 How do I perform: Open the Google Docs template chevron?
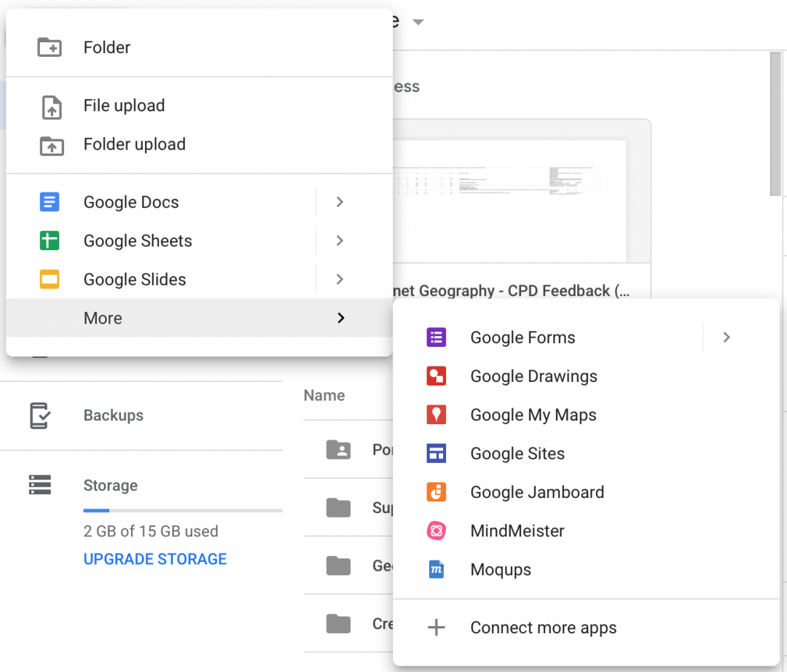pos(339,202)
